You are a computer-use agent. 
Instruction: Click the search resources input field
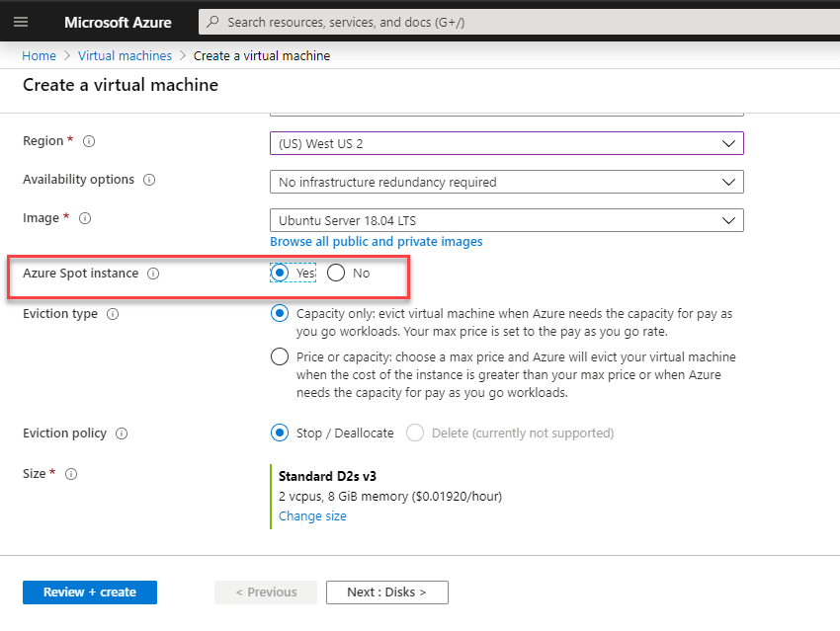514,22
